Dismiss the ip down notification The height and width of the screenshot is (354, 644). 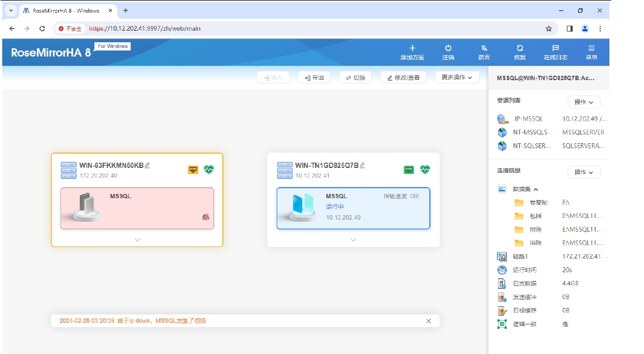pyautogui.click(x=429, y=321)
